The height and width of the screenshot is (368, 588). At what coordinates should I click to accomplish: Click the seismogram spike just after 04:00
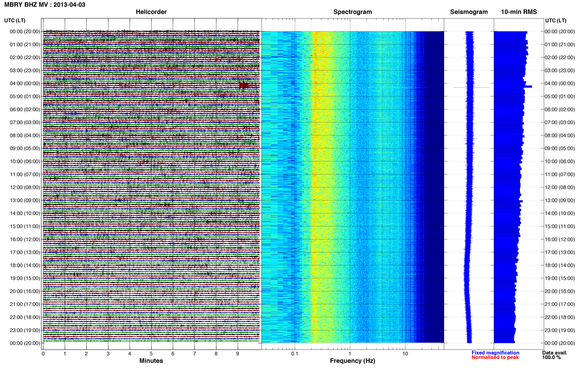[471, 87]
